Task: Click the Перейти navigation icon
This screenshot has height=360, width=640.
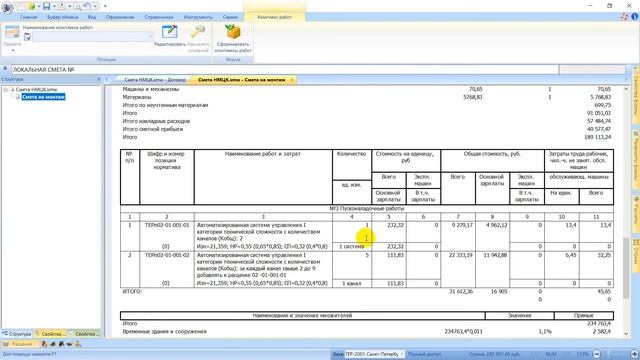Action: point(12,32)
